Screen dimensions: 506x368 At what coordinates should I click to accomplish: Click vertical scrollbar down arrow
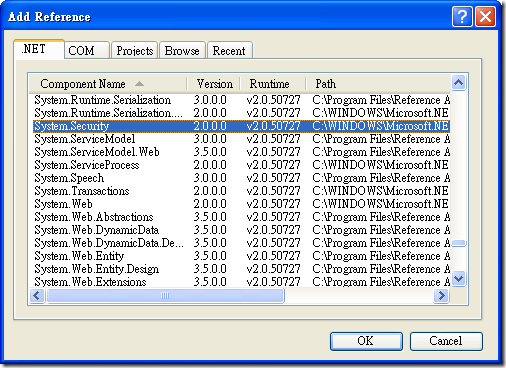tap(459, 278)
